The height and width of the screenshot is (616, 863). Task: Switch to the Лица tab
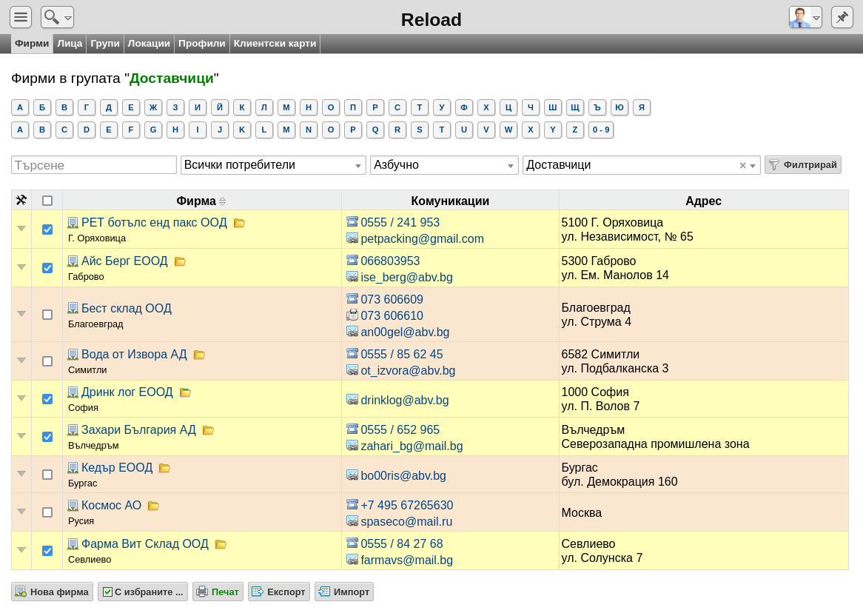click(x=70, y=44)
